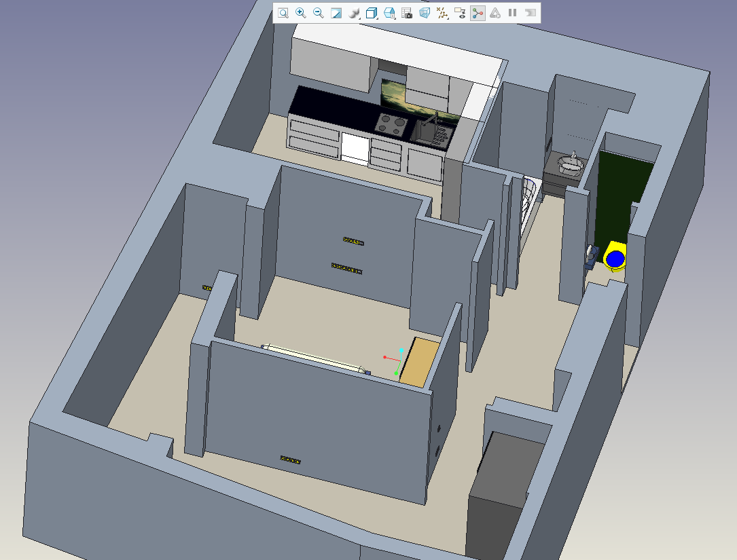
Task: Select the round bathroom washbasin
Action: [x=571, y=164]
